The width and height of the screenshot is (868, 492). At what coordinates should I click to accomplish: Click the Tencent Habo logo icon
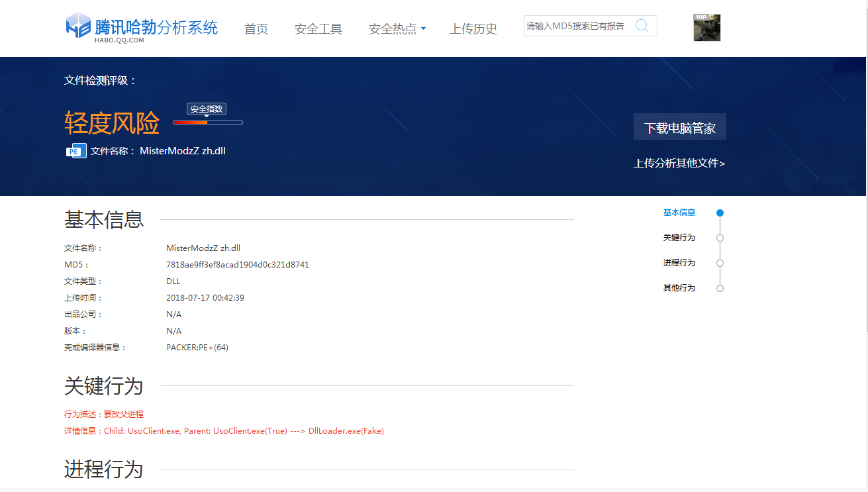coord(78,26)
